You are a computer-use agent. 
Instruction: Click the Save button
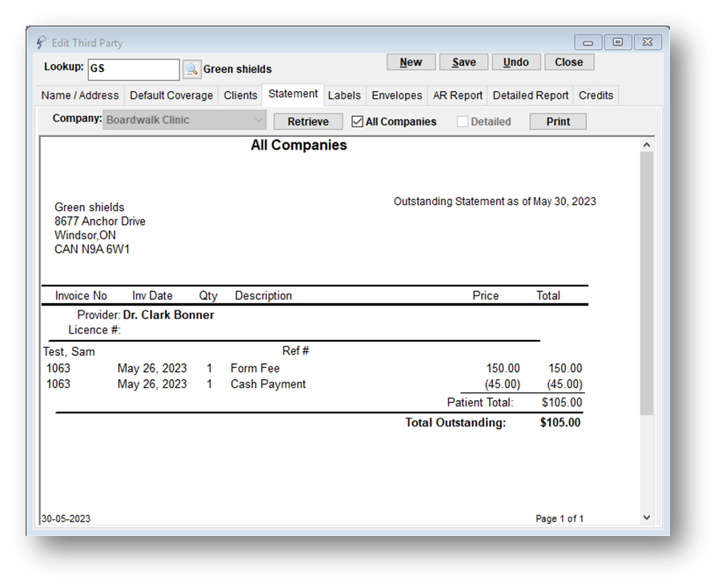point(463,62)
